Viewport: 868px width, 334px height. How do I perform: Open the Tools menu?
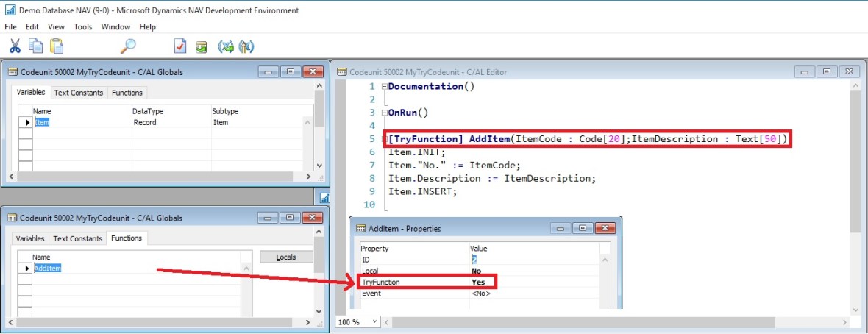[83, 27]
